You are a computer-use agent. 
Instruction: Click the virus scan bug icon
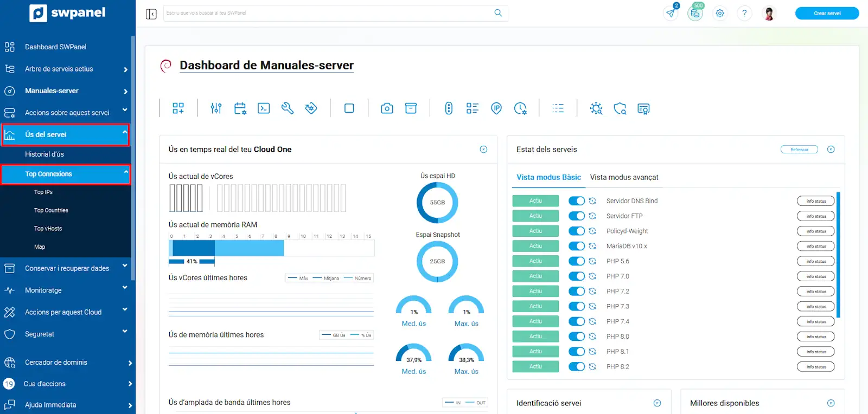click(x=596, y=108)
